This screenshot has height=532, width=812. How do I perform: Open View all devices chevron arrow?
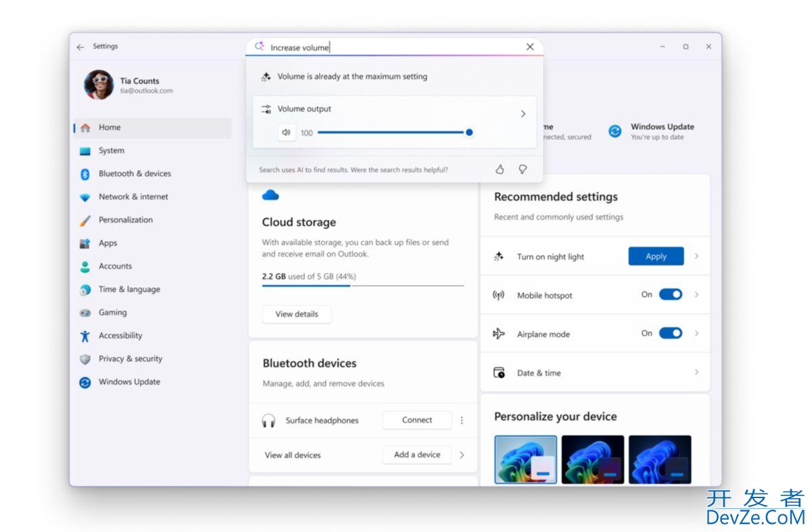(462, 455)
